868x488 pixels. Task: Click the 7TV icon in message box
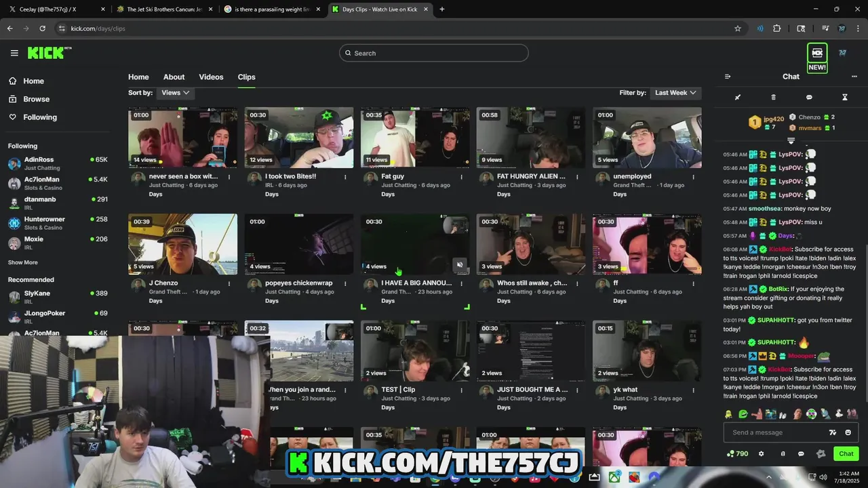(833, 432)
